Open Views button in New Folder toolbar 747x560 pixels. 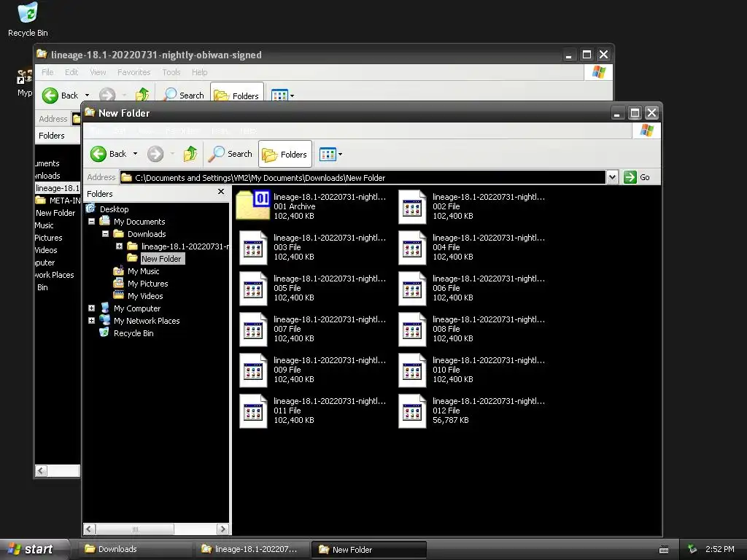(328, 154)
